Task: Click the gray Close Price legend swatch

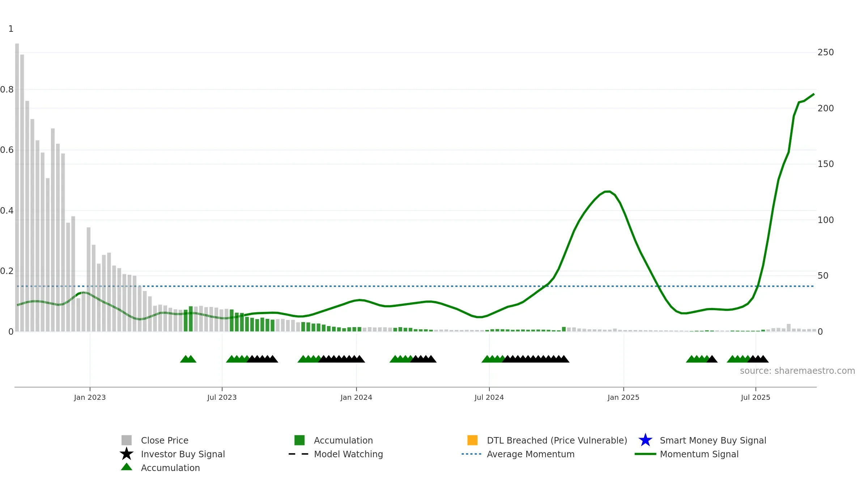Action: tap(126, 440)
